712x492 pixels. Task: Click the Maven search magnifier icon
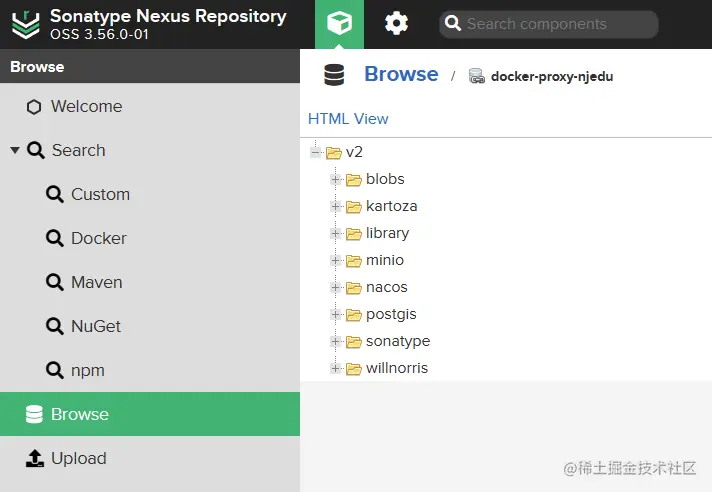(x=54, y=282)
